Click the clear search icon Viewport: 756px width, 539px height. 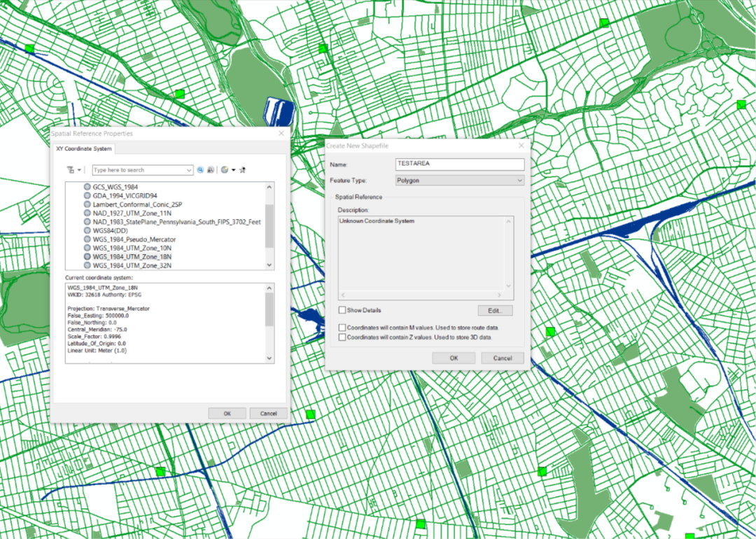[210, 170]
